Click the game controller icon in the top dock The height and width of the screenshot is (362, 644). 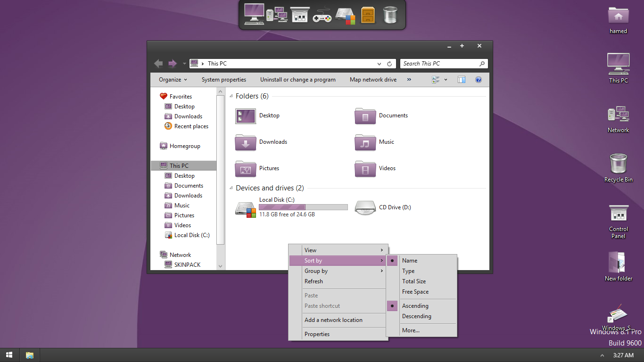[x=322, y=15]
